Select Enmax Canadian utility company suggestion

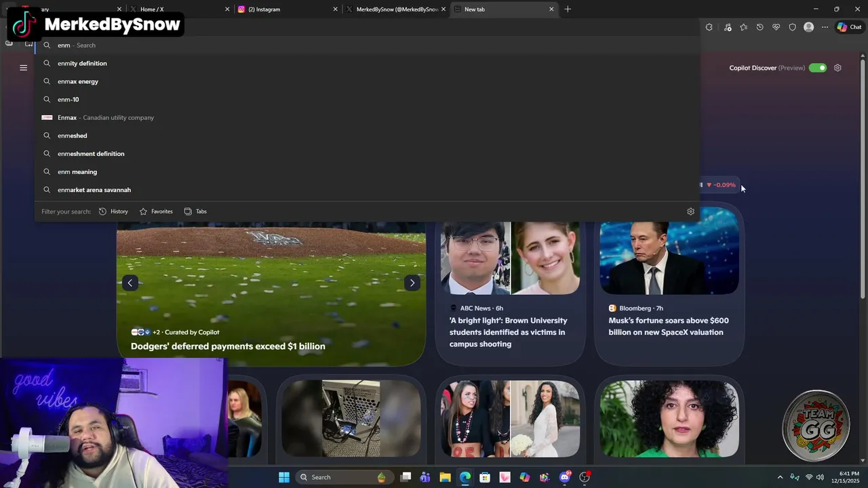[x=367, y=117]
